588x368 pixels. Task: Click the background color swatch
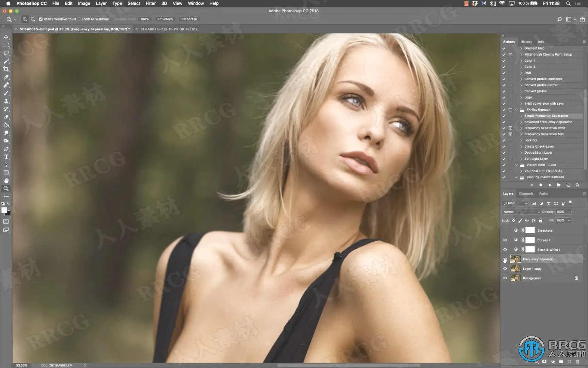(x=8, y=214)
